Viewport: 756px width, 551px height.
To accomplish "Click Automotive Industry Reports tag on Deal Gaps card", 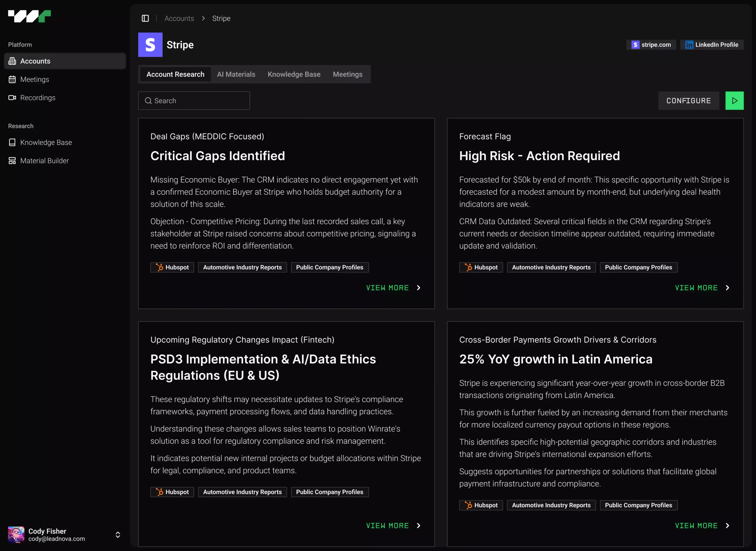I will point(242,267).
